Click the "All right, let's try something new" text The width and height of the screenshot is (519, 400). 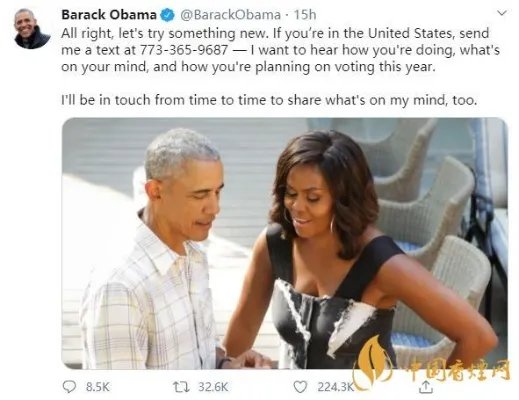[165, 33]
